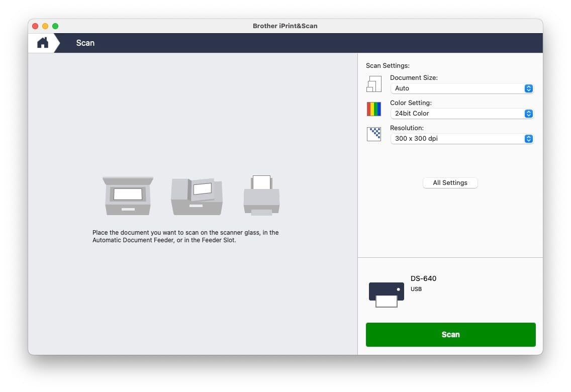
Task: Click the Scan Settings heading
Action: (388, 65)
